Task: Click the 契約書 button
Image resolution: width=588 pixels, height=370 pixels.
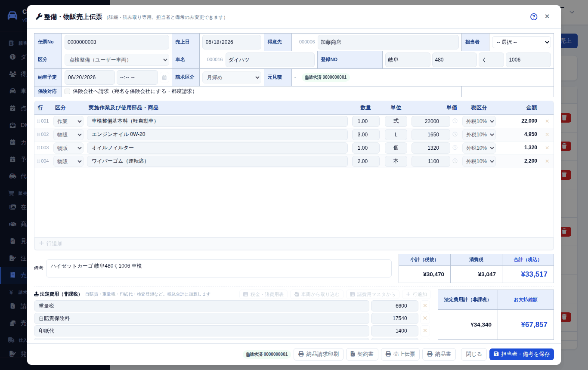Action: (x=362, y=354)
